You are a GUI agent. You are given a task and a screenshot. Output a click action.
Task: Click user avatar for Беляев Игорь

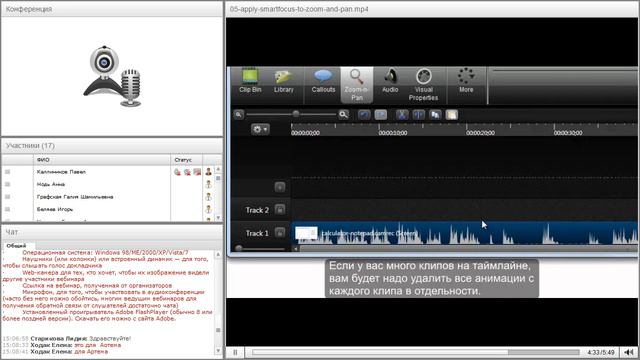coord(209,209)
